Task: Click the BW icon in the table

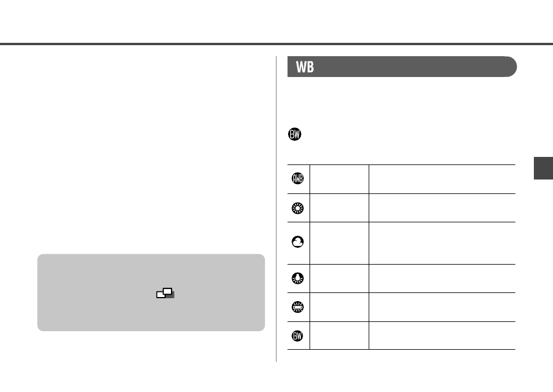Action: [x=298, y=336]
